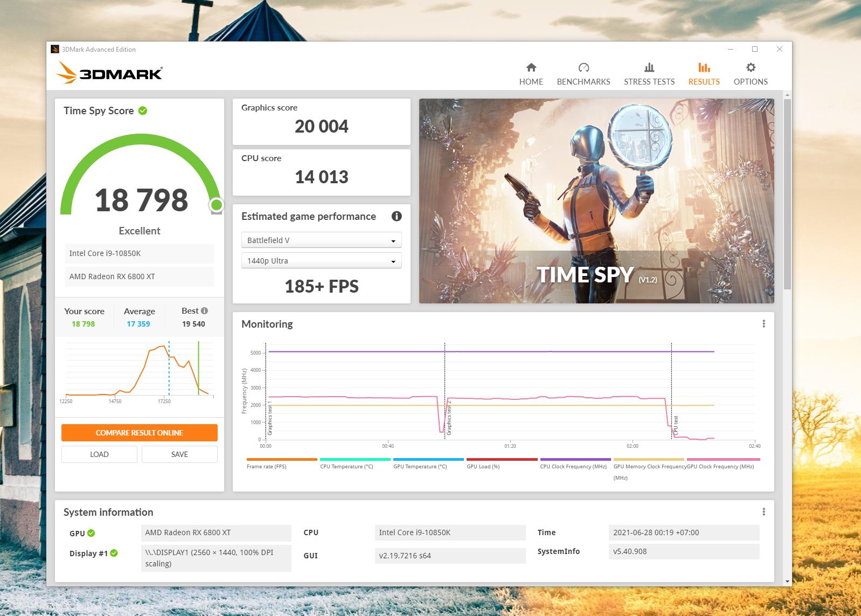
Task: Click the info icon beside Best score
Action: pyautogui.click(x=204, y=310)
